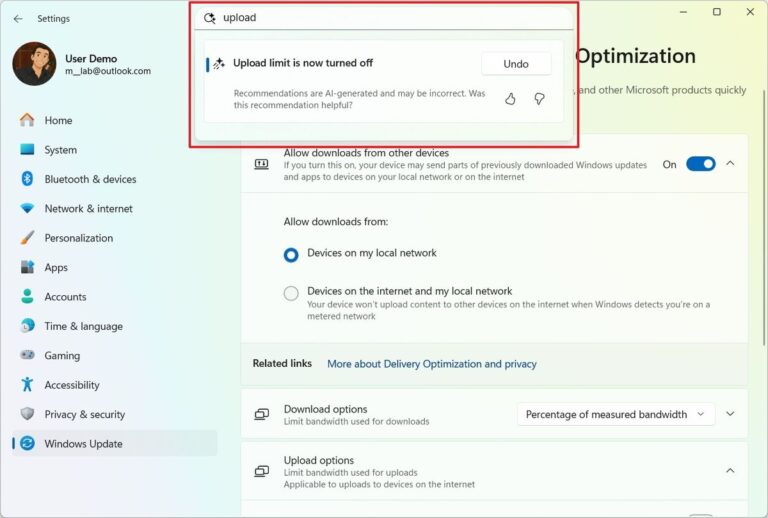Click the 'Related links' label
This screenshot has height=518, width=768.
click(x=282, y=363)
